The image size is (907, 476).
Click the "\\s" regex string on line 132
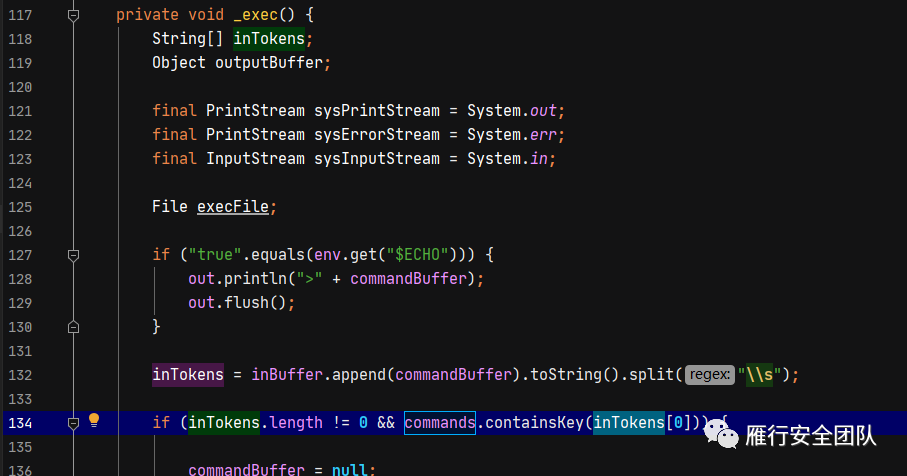click(759, 375)
